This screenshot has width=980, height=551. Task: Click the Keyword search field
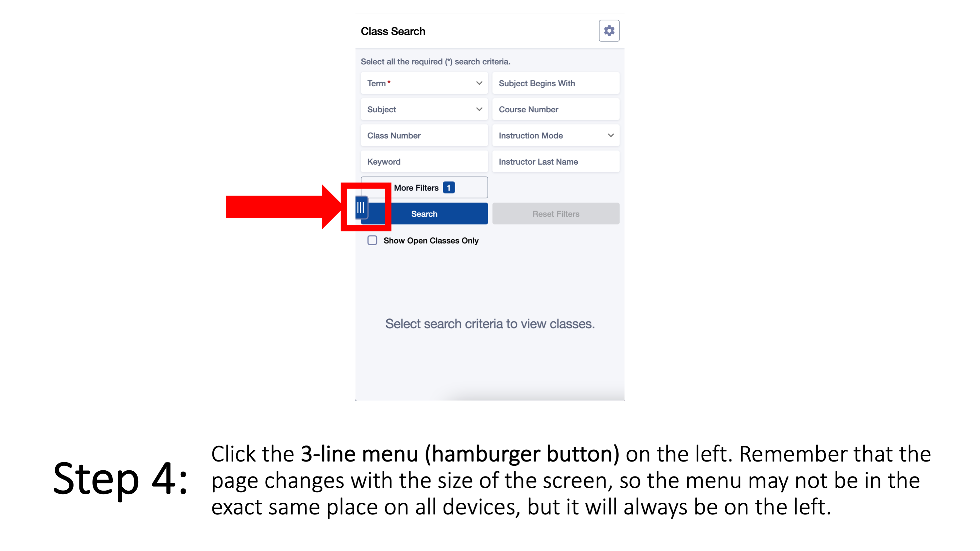click(x=424, y=161)
